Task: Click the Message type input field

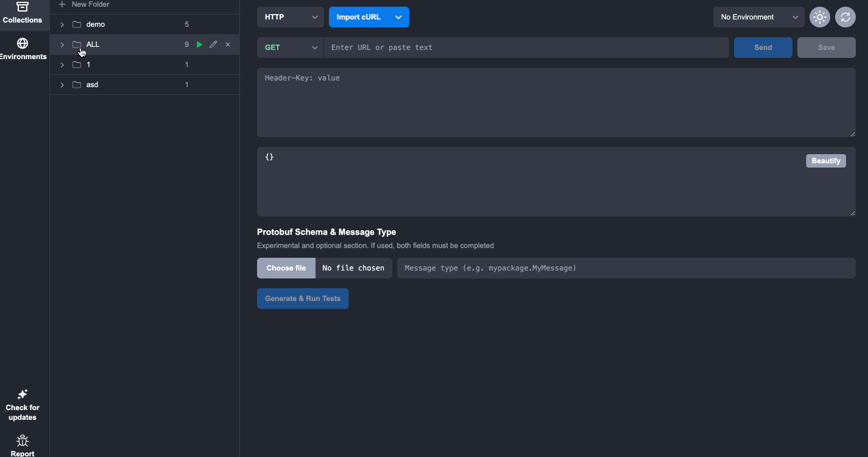Action: click(x=625, y=267)
